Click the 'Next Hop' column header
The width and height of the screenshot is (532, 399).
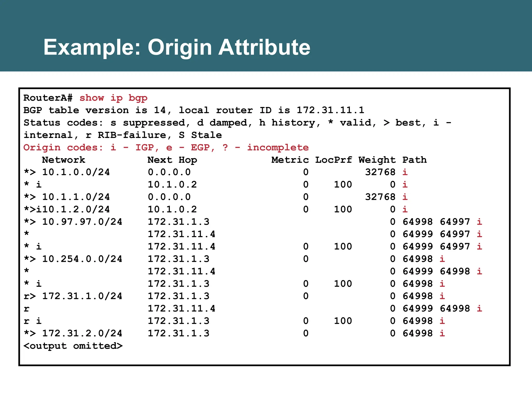pos(172,160)
